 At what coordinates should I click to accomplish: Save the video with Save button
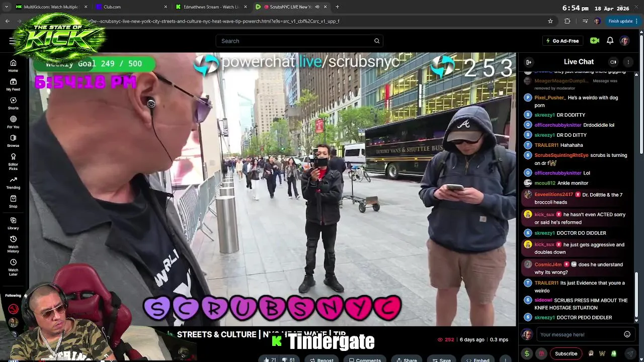click(442, 360)
